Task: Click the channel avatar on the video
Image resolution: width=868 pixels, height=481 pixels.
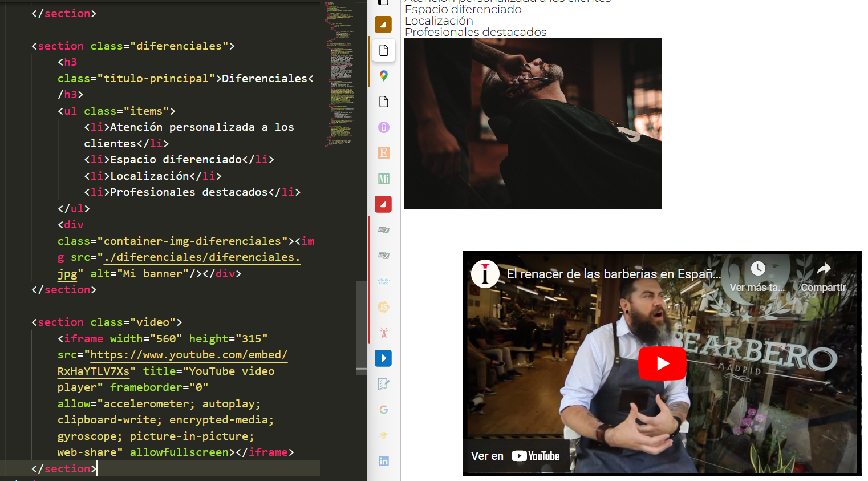Action: coord(485,274)
